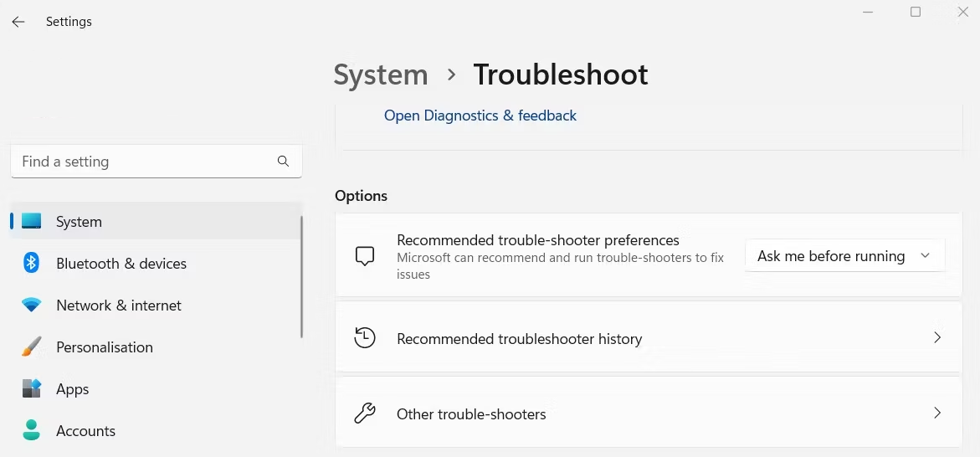This screenshot has width=980, height=457.
Task: Navigate to System breadcrumb link
Action: tap(381, 74)
